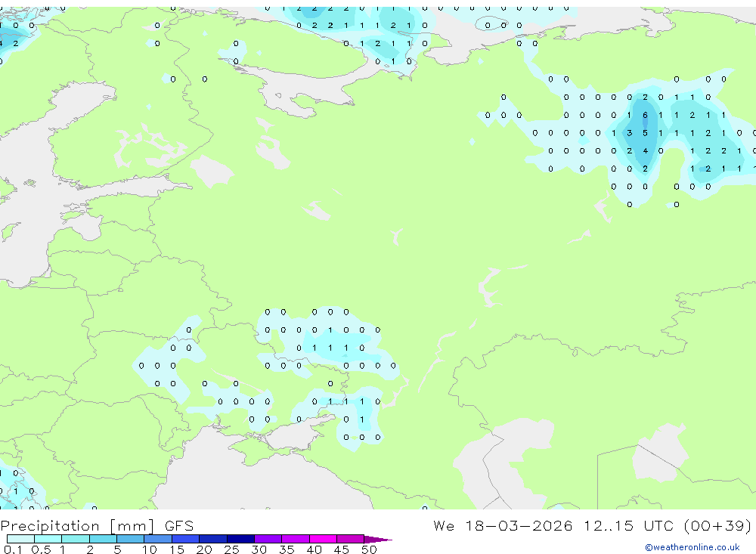Screen dimensions: 756x554
Task: Click the legend label '35'
Action: [x=287, y=549]
